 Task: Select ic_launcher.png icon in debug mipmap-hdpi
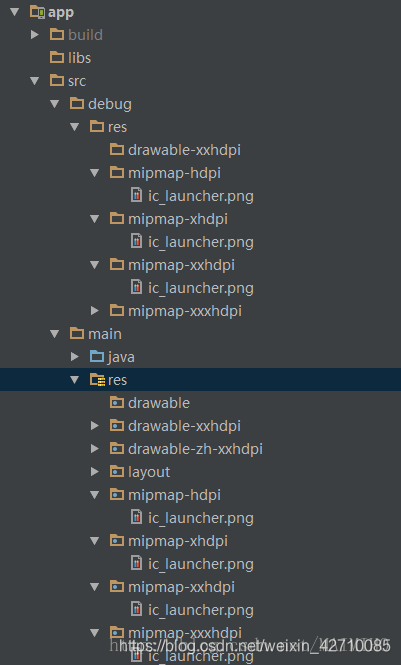click(x=136, y=196)
